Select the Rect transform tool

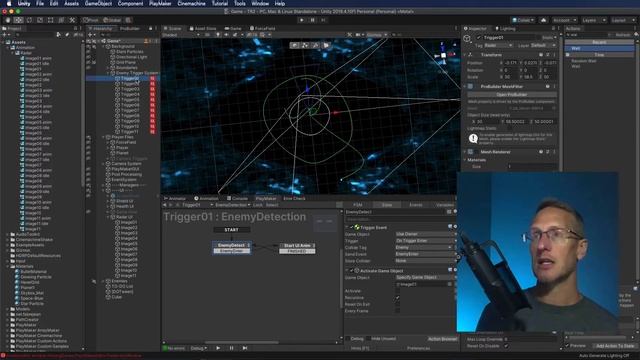[x=51, y=20]
